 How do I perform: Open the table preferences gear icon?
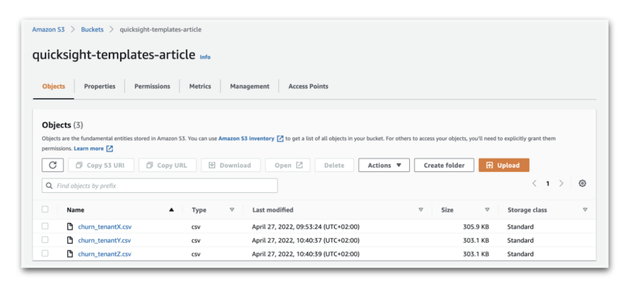582,183
